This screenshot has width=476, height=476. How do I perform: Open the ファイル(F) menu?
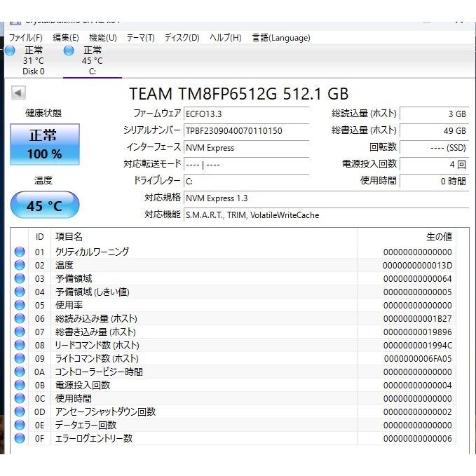tap(25, 38)
